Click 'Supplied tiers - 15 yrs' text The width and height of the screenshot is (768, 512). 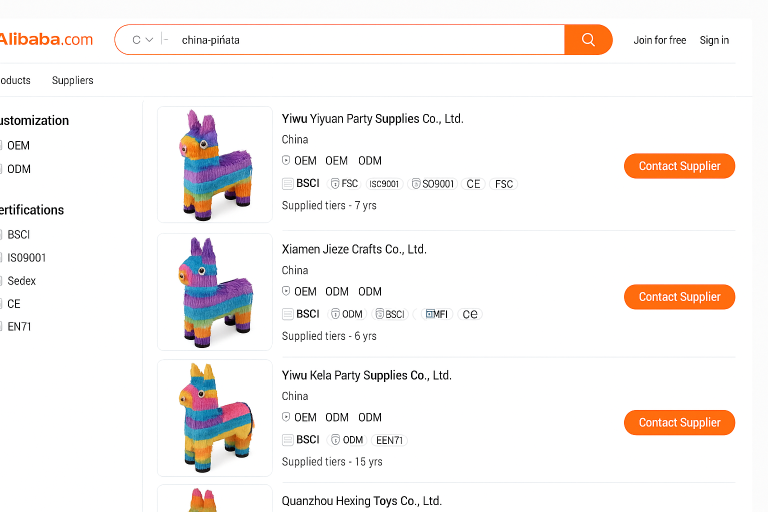click(332, 462)
